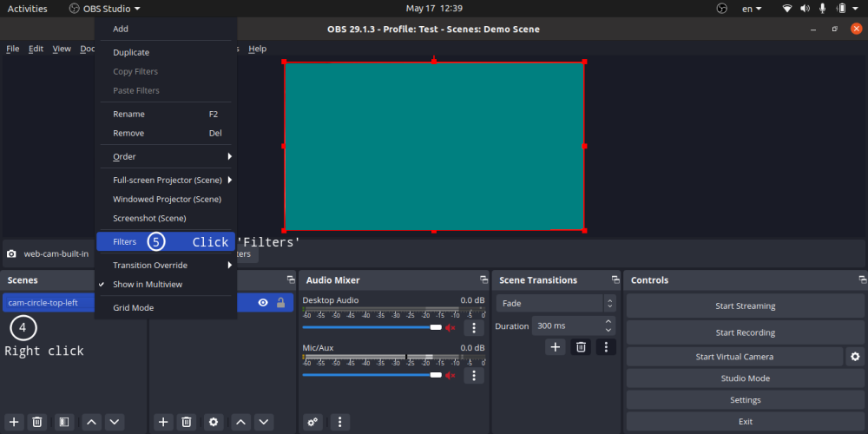Open the Fade transition dropdown
The width and height of the screenshot is (868, 434).
click(x=556, y=303)
